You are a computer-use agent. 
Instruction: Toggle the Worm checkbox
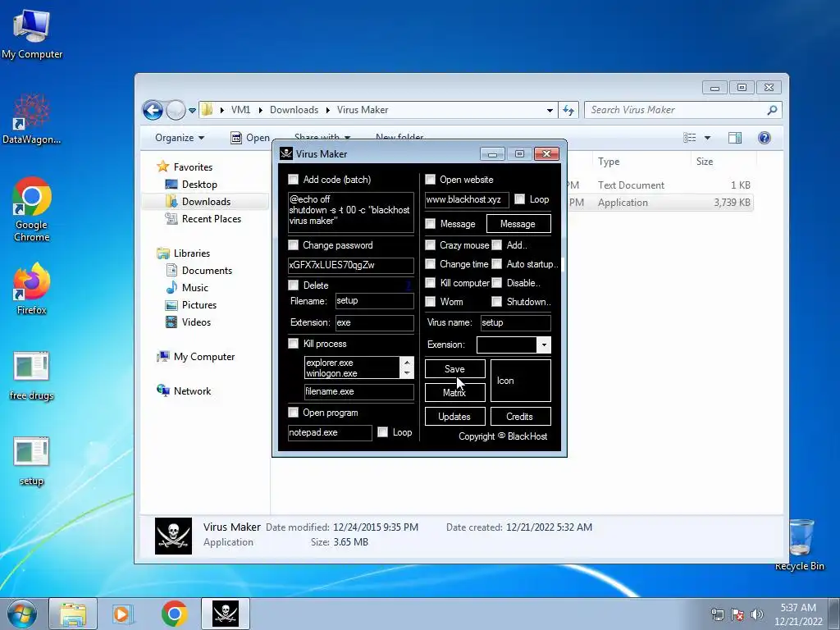[430, 302]
